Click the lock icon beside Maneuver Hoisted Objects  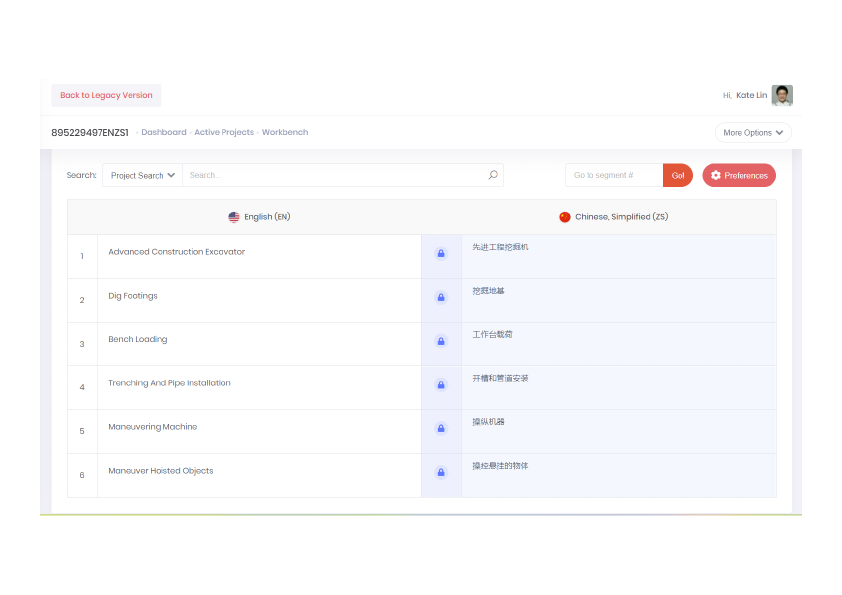440,472
